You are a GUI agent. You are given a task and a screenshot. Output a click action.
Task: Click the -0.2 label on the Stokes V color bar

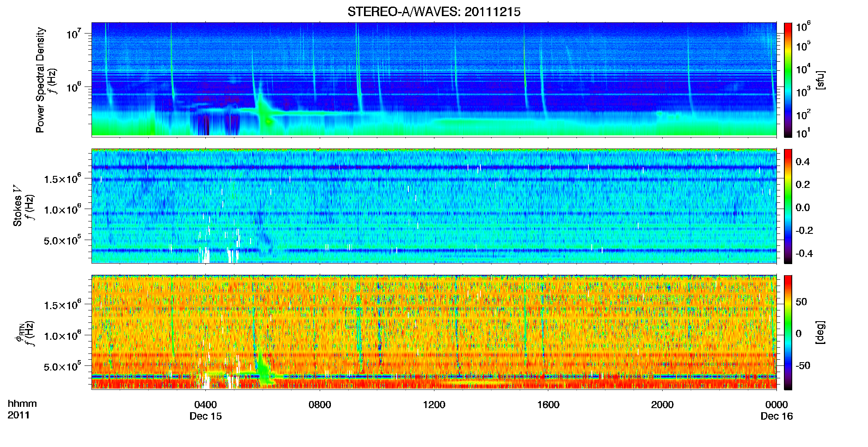click(805, 231)
